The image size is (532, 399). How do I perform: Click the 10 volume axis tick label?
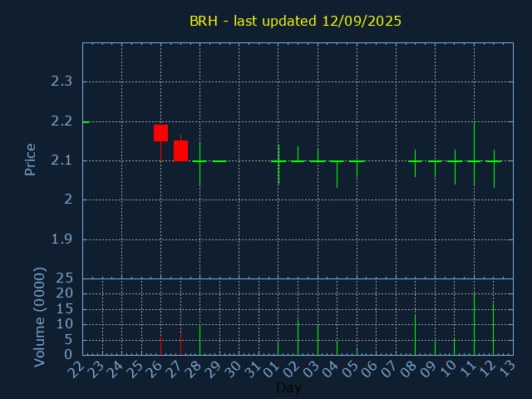tap(65, 324)
